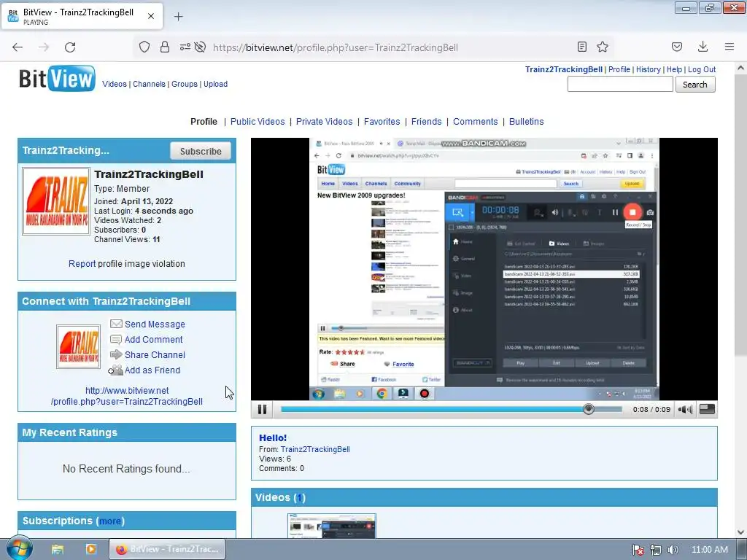Click the Send Message link

155,324
